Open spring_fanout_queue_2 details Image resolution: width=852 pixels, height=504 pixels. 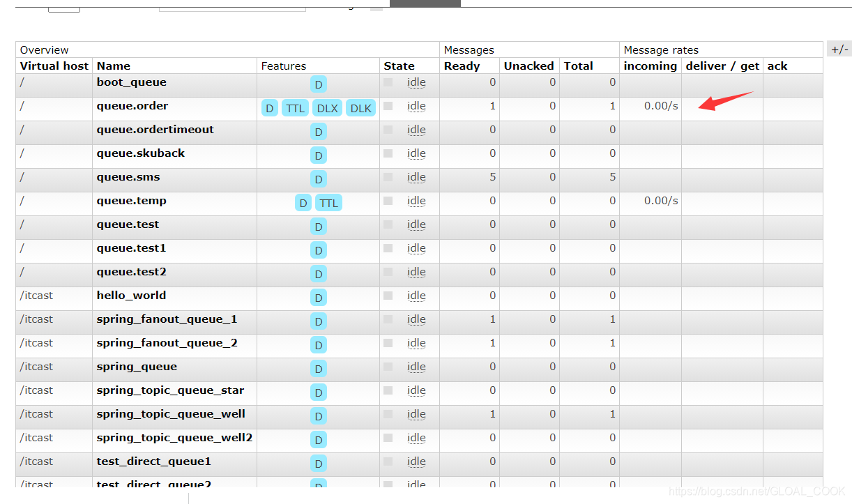pos(167,343)
